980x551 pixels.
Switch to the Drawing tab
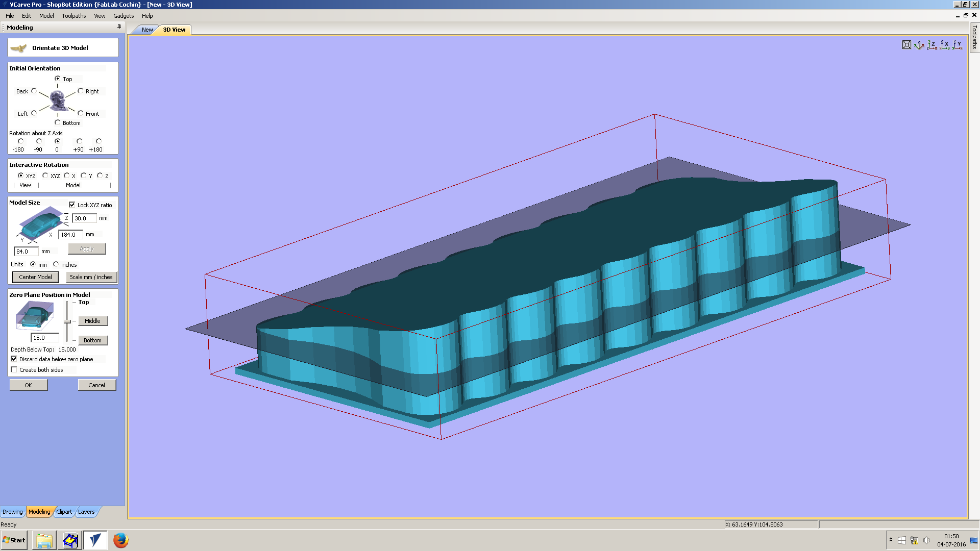pyautogui.click(x=13, y=512)
